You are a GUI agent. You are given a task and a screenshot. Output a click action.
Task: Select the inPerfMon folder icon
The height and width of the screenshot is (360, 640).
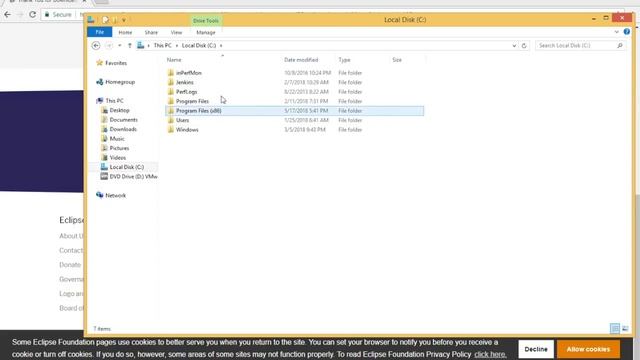coord(171,73)
